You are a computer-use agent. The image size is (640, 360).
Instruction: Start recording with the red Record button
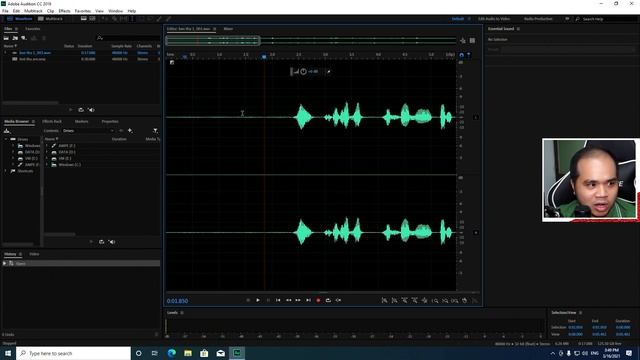[318, 300]
